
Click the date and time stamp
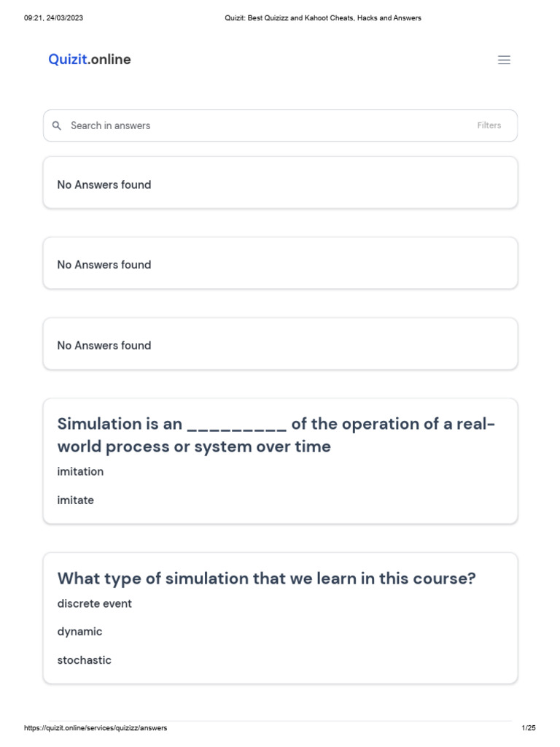tap(53, 18)
